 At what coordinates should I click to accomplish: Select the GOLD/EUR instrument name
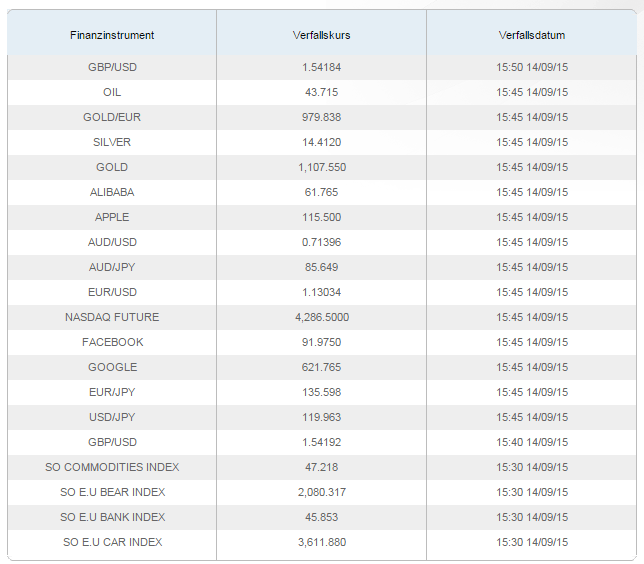point(112,117)
